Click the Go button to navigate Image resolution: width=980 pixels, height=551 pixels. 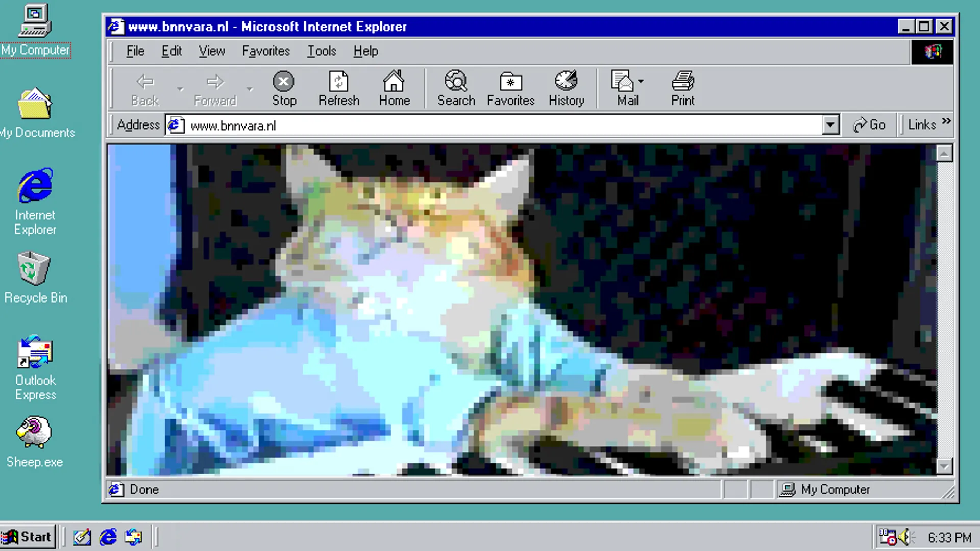coord(870,125)
